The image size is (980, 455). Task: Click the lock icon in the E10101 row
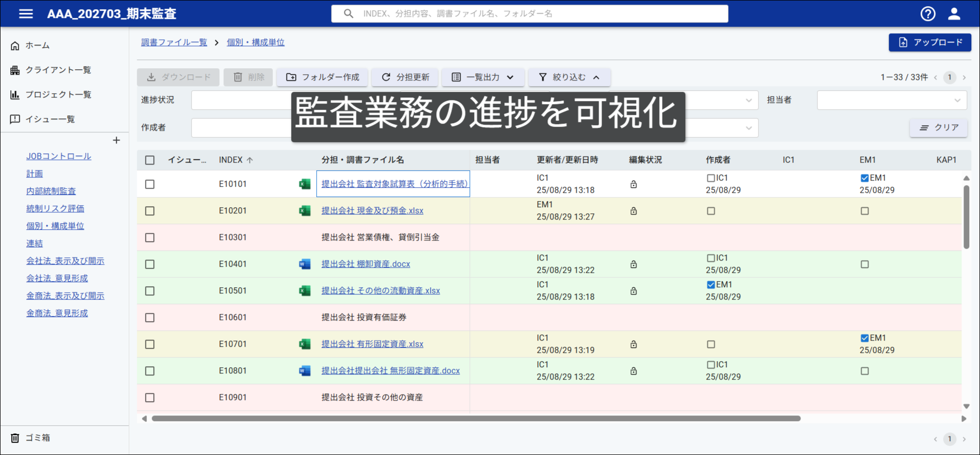(x=634, y=184)
